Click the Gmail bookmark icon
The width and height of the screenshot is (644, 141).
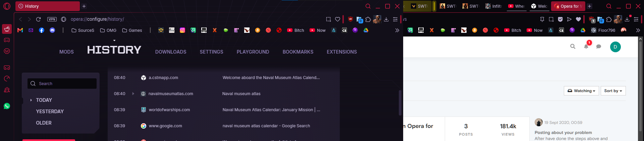20,30
